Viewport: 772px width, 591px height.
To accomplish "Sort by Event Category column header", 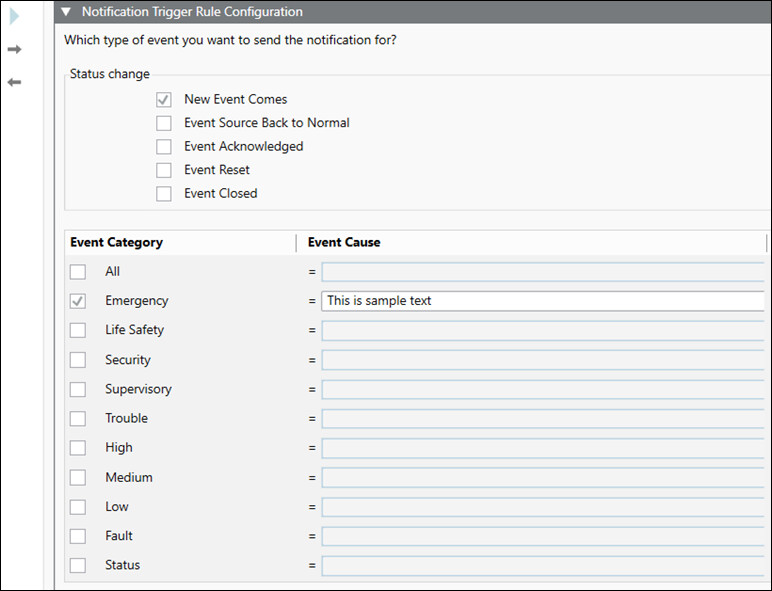I will coord(117,243).
